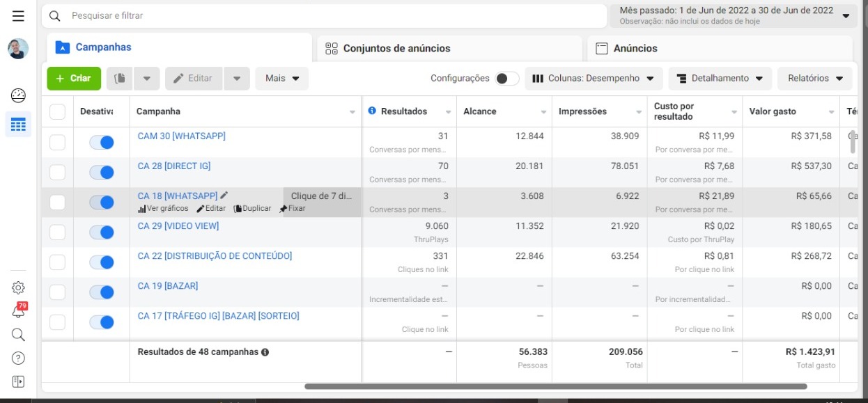Click the help question mark icon
The width and height of the screenshot is (868, 403).
coord(18,358)
